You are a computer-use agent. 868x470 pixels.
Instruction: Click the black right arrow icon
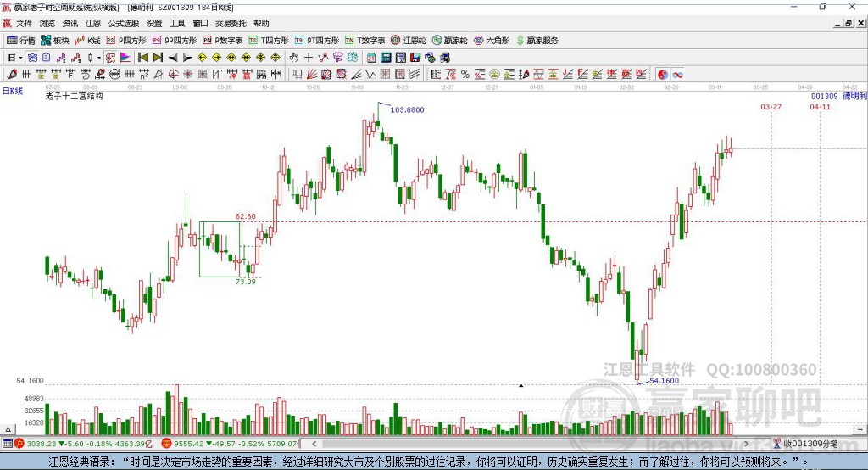pos(187,58)
